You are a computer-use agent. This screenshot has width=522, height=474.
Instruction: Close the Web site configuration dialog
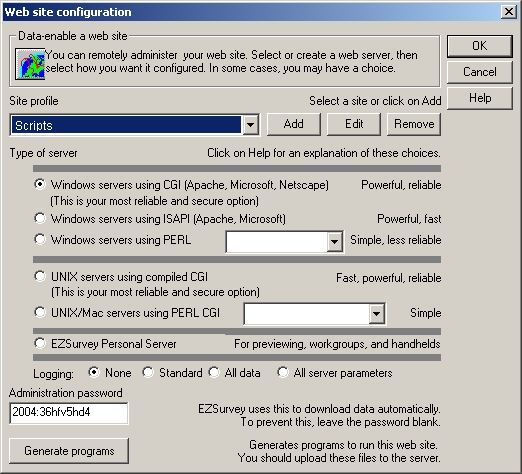coord(509,12)
